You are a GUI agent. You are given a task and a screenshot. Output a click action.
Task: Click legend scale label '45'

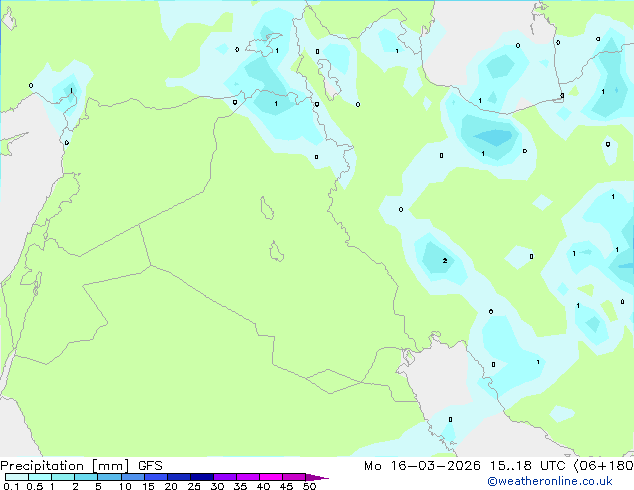coord(286,486)
